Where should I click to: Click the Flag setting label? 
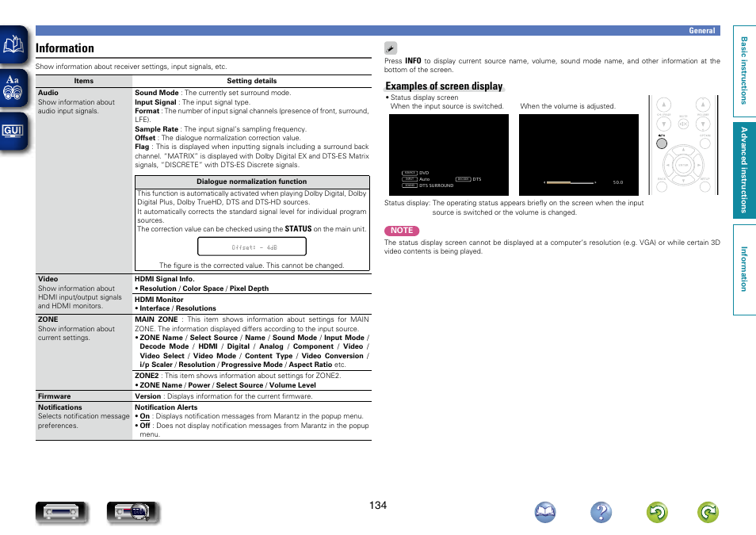(142, 147)
